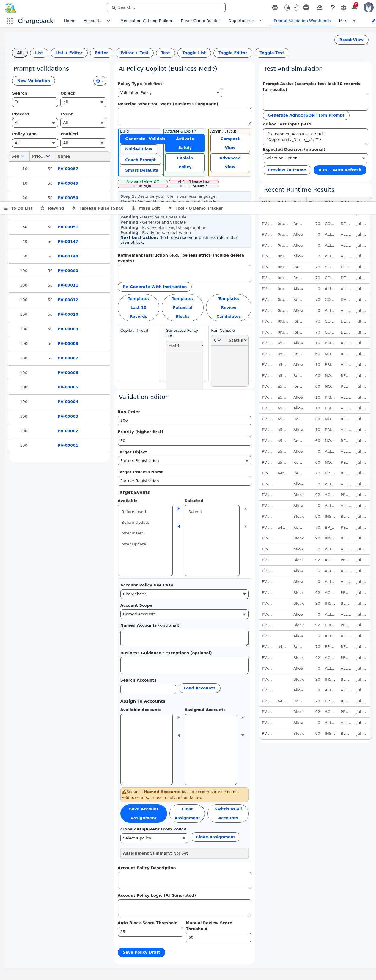Open the Favorites list dropdown arrow
376x980 pixels.
pos(295,7)
